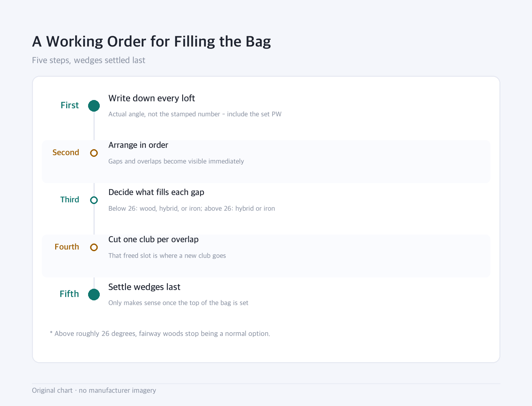Click the heading 'Arrange in order'
532x406 pixels.
click(x=138, y=145)
